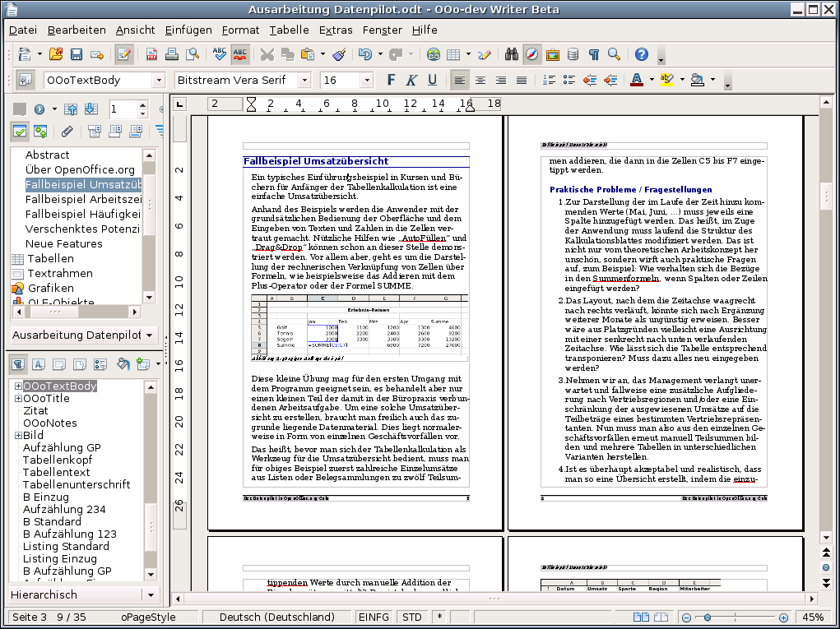Image resolution: width=840 pixels, height=629 pixels.
Task: Click the Format Paintbrush icon
Action: pos(339,54)
